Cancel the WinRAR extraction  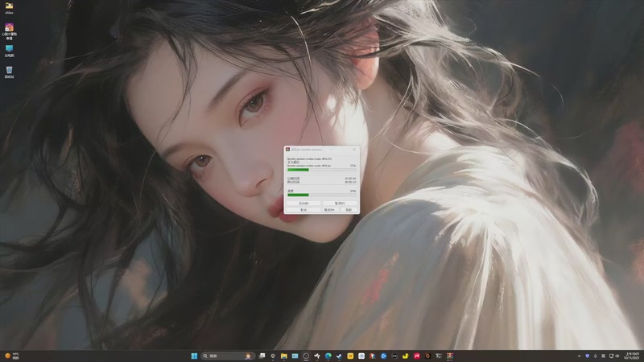click(x=303, y=210)
